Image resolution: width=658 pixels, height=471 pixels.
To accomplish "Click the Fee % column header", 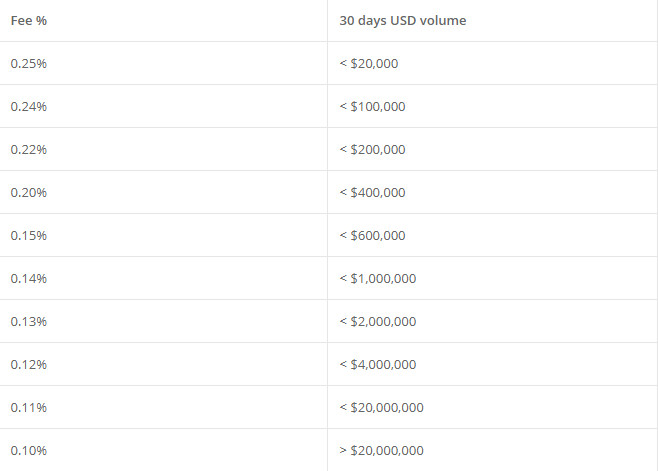I will tap(29, 21).
